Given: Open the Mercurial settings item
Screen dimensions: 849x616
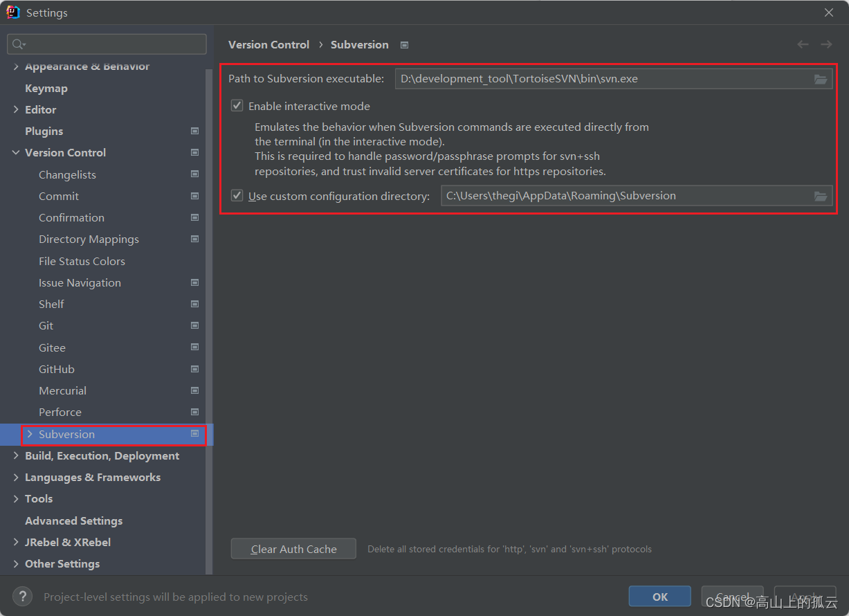Looking at the screenshot, I should click(x=62, y=390).
